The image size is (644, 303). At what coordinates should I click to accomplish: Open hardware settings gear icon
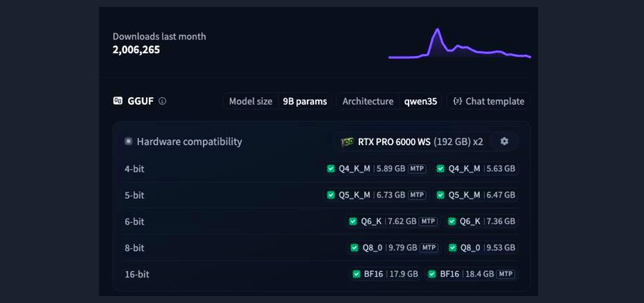(x=504, y=141)
